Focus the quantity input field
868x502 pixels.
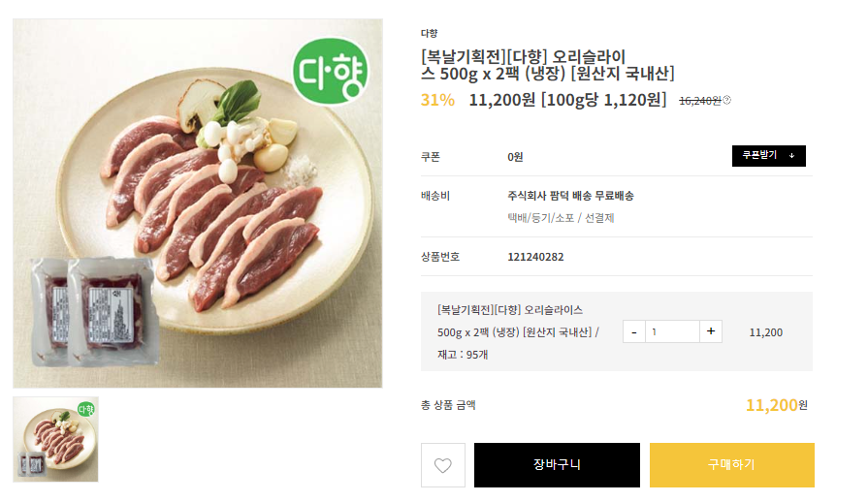(x=672, y=331)
